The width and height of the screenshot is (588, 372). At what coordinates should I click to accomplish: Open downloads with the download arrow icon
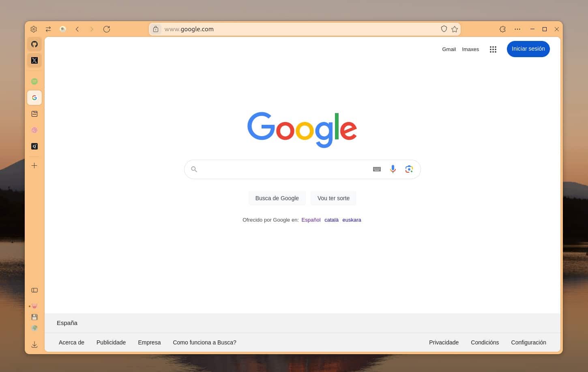34,344
